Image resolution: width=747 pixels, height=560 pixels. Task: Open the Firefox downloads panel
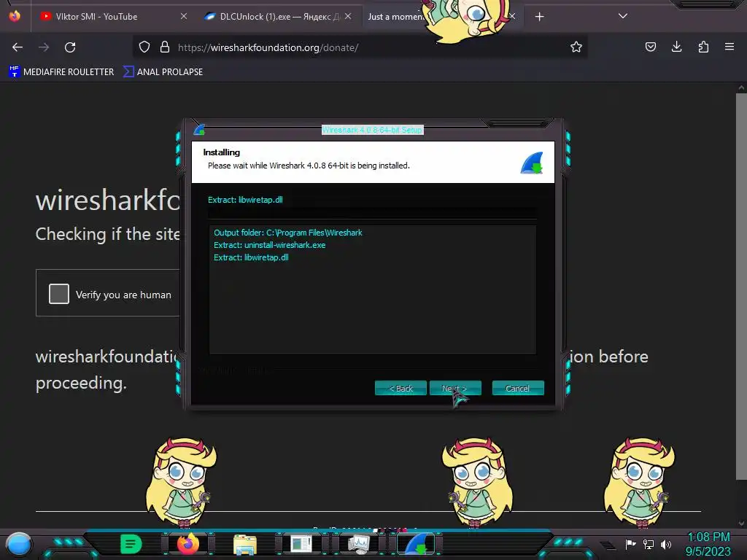point(676,47)
